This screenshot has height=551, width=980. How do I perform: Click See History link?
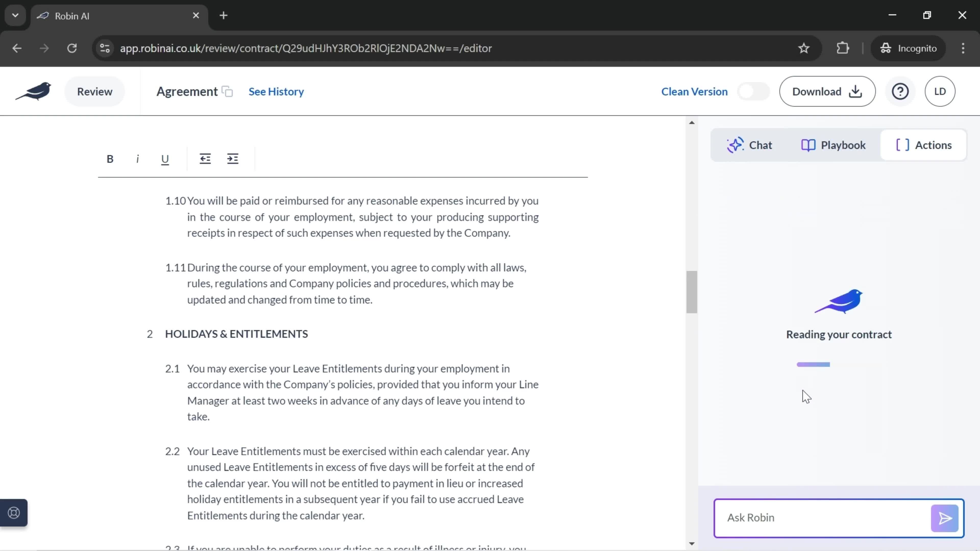276,91
